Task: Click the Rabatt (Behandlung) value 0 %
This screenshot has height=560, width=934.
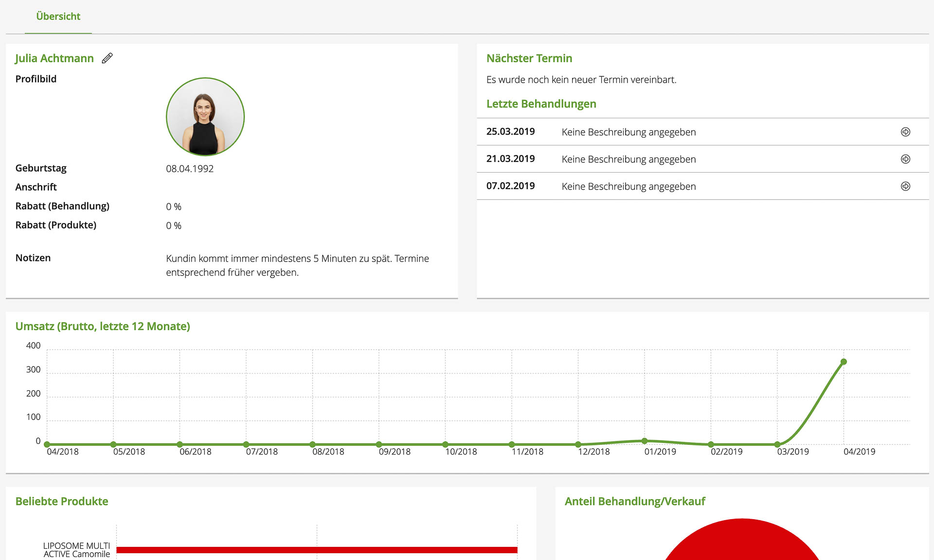Action: tap(174, 207)
